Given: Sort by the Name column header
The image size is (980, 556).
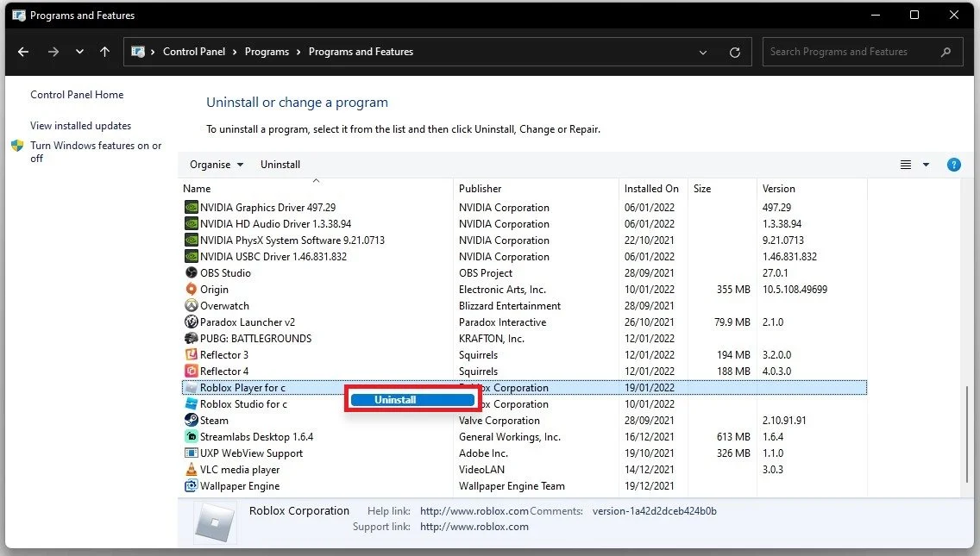Looking at the screenshot, I should pyautogui.click(x=316, y=189).
